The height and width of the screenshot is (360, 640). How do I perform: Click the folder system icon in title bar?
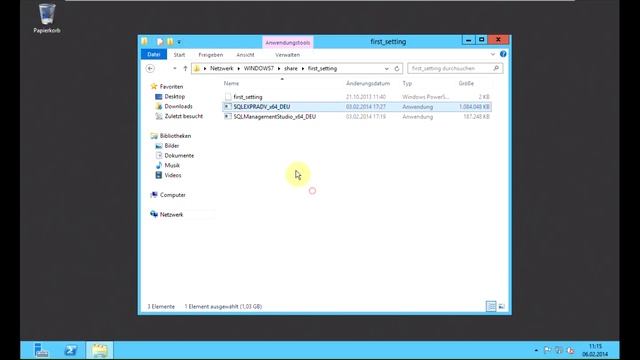[x=145, y=41]
